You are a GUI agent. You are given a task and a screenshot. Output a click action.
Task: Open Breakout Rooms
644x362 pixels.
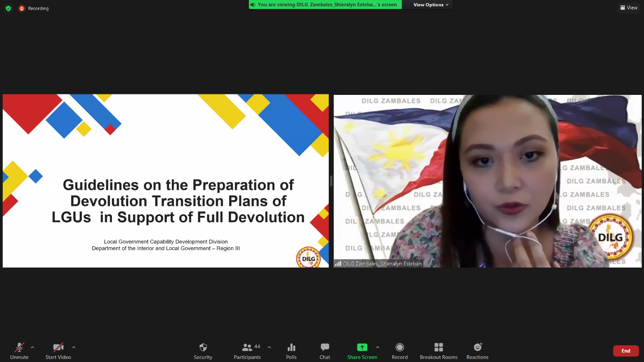click(438, 351)
